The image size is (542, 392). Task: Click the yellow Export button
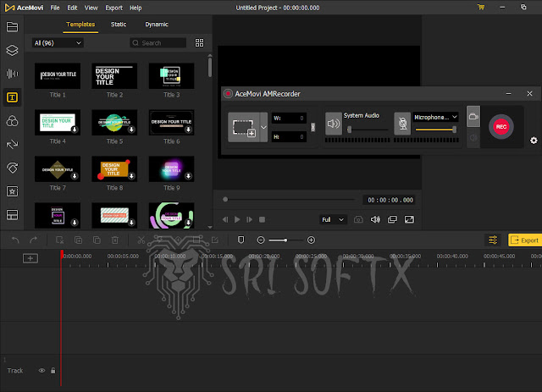click(x=525, y=240)
